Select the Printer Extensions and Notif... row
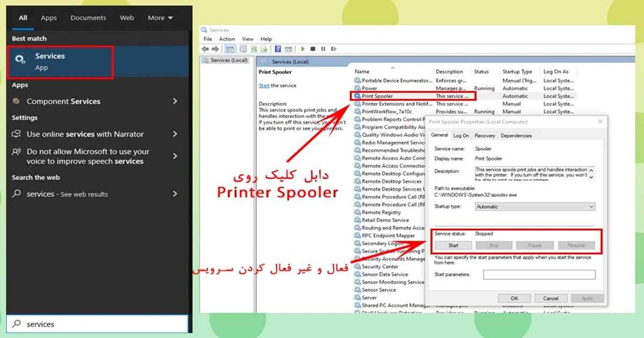Viewport: 644px width, 338px height. (464, 104)
